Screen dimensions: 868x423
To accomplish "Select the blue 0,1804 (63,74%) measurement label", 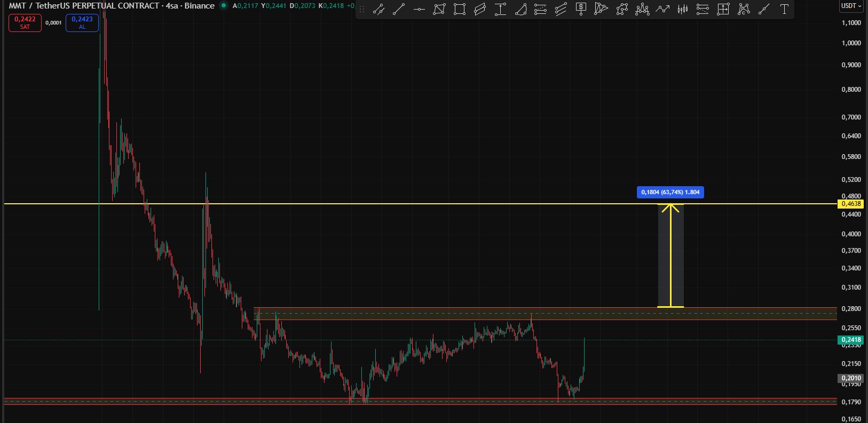I will [x=670, y=192].
